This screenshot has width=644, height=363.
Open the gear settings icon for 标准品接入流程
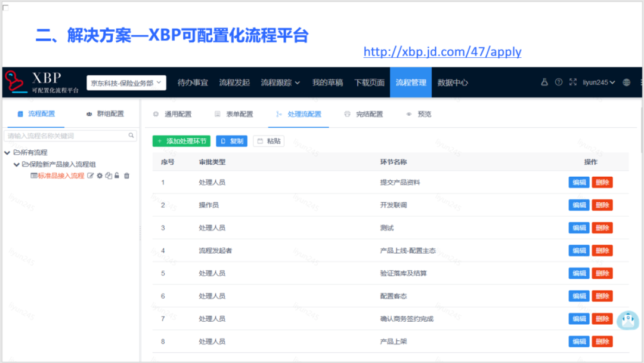100,176
